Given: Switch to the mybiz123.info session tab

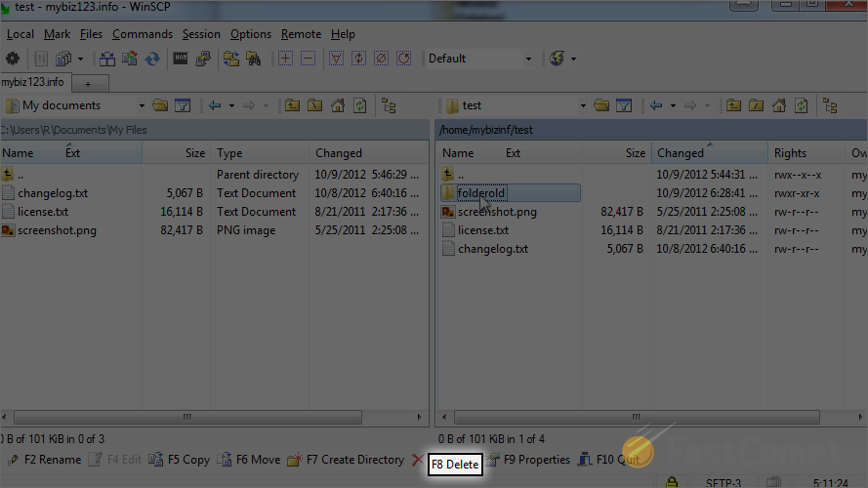Looking at the screenshot, I should (34, 82).
